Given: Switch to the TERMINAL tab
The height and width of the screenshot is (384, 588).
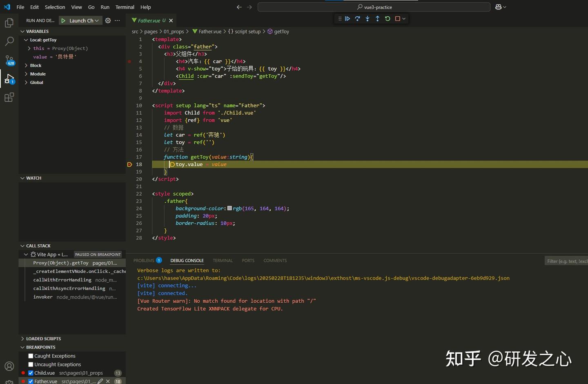Looking at the screenshot, I should pos(223,260).
